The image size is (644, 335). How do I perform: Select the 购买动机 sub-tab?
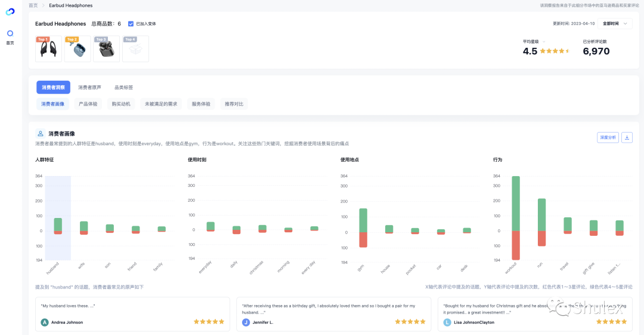pos(120,104)
